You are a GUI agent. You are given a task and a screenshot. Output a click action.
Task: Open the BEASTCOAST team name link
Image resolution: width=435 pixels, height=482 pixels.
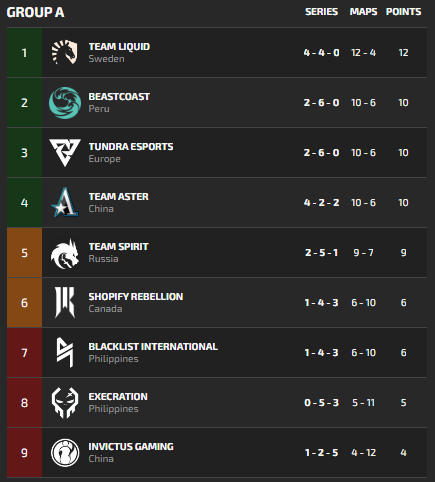pyautogui.click(x=119, y=97)
